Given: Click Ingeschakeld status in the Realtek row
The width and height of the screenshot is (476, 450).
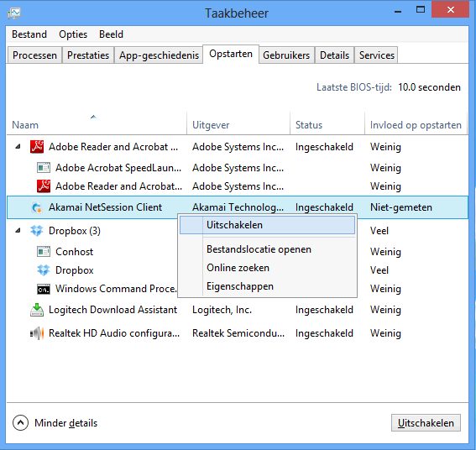Looking at the screenshot, I should [324, 333].
